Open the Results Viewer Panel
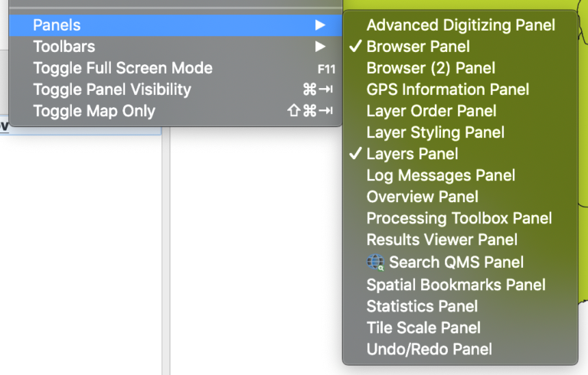This screenshot has width=588, height=375. [x=460, y=240]
